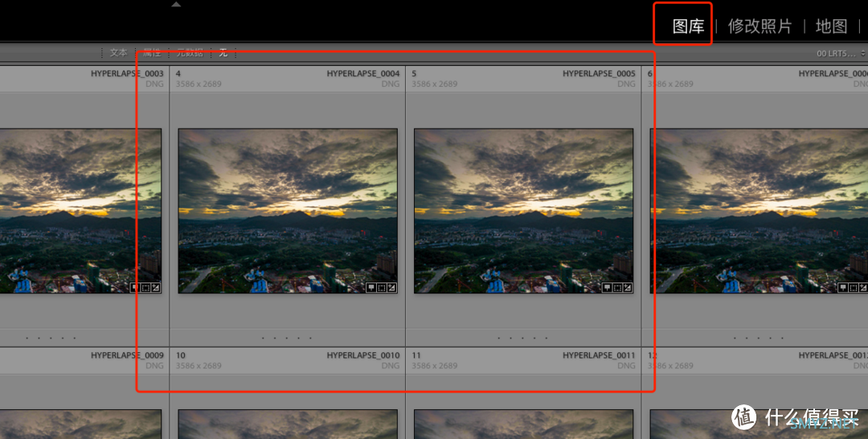The height and width of the screenshot is (439, 868).
Task: Choose the 元数据 filter in filter bar
Action: 190,52
